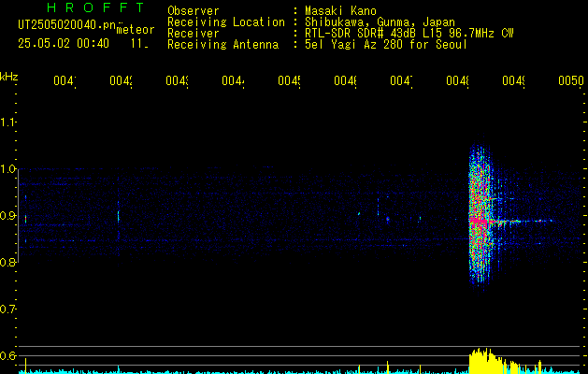
Task: Click the 0046 time axis marker
Action: (x=345, y=80)
